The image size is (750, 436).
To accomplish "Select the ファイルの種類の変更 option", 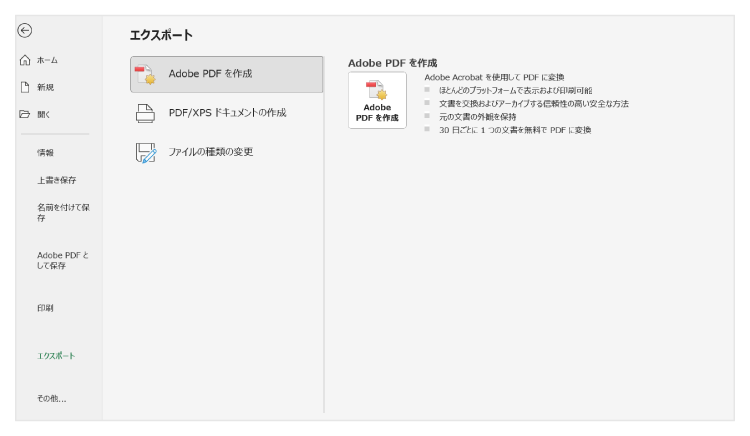I will 227,153.
